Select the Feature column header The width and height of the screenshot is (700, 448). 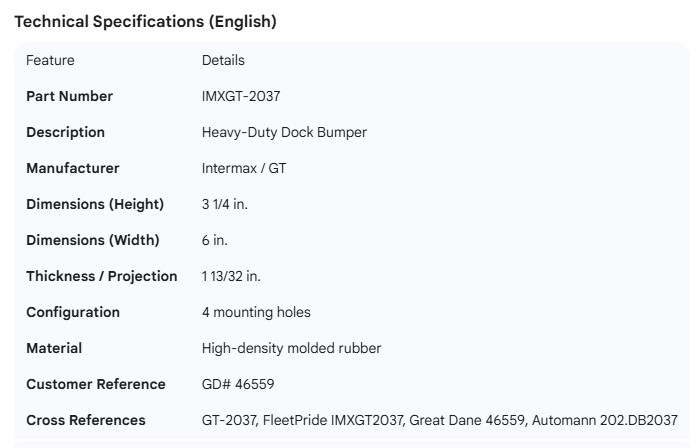point(50,60)
